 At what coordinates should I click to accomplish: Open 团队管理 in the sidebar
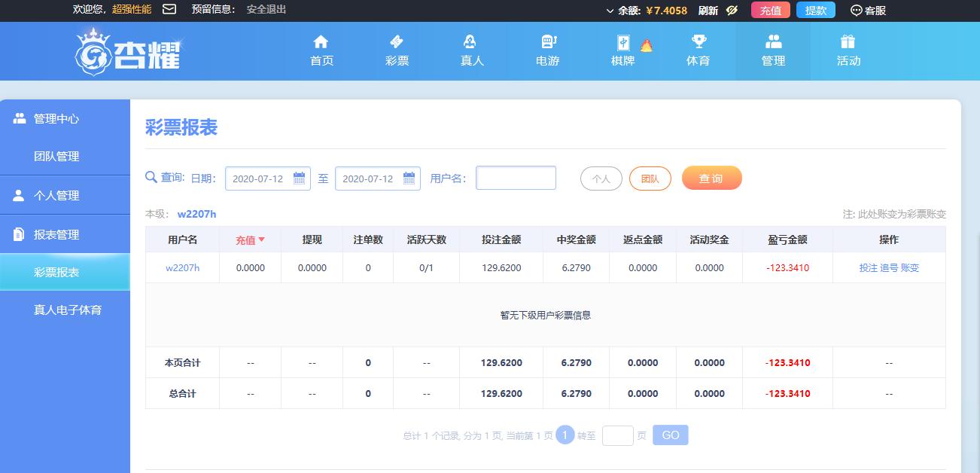tap(56, 157)
